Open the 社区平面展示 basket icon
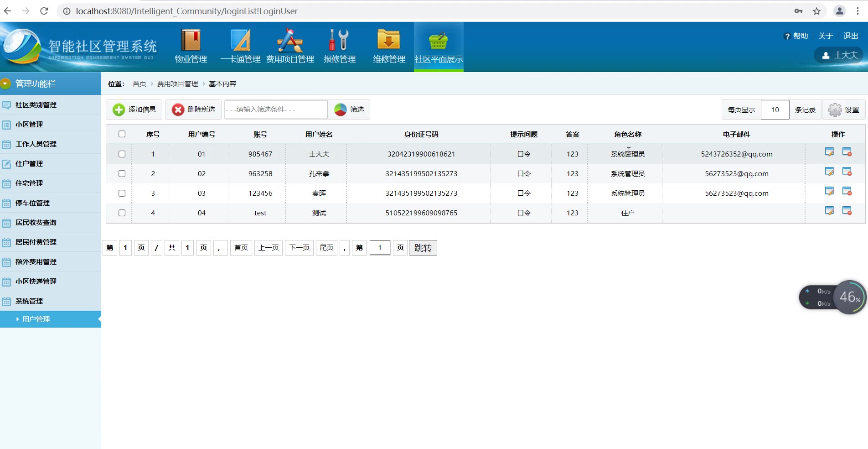 (x=438, y=41)
